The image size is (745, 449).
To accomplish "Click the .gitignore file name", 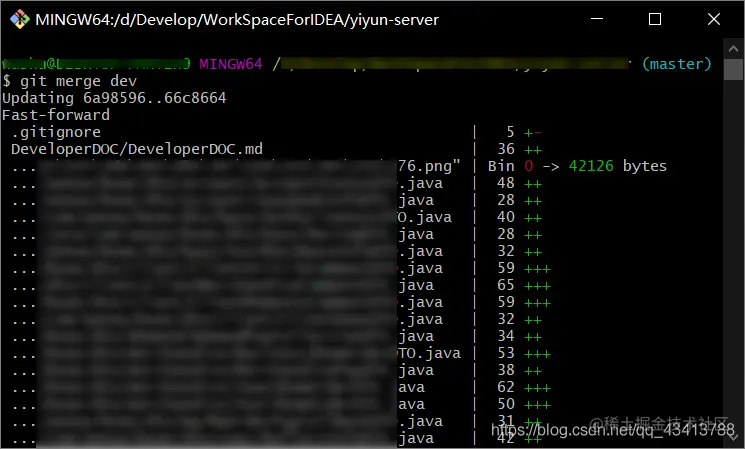I will [x=56, y=132].
